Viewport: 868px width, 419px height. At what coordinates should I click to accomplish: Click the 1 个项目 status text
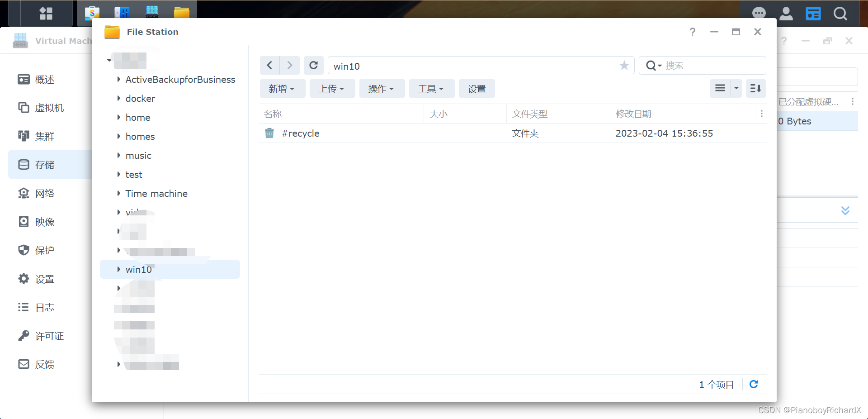coord(716,384)
